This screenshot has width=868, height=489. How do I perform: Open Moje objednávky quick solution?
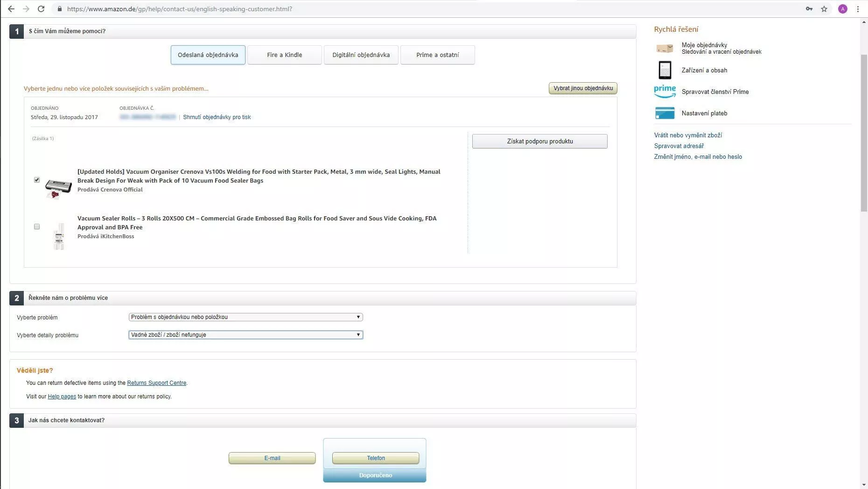[704, 45]
